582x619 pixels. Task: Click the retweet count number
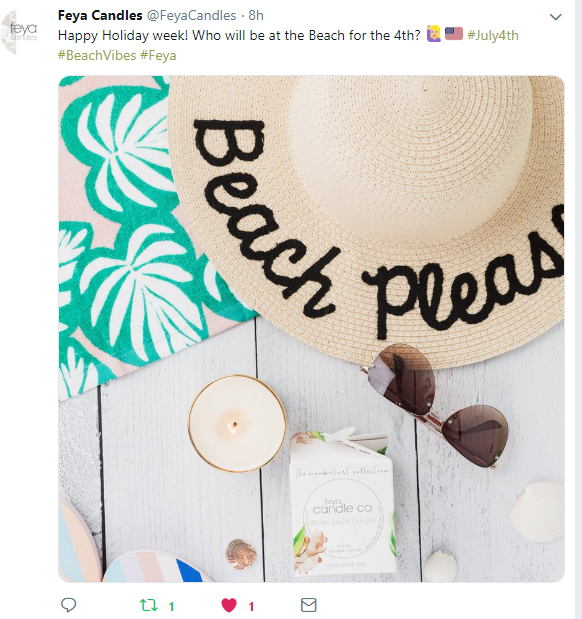point(171,606)
